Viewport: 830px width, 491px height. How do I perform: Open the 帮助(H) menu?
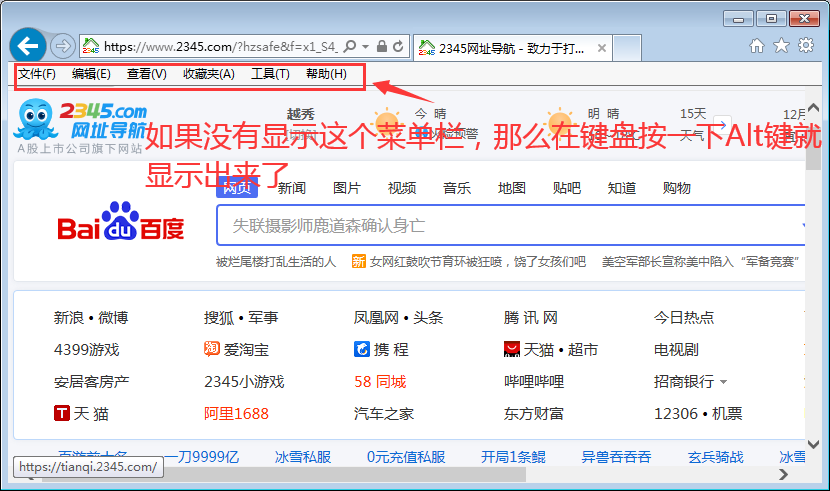pos(327,74)
